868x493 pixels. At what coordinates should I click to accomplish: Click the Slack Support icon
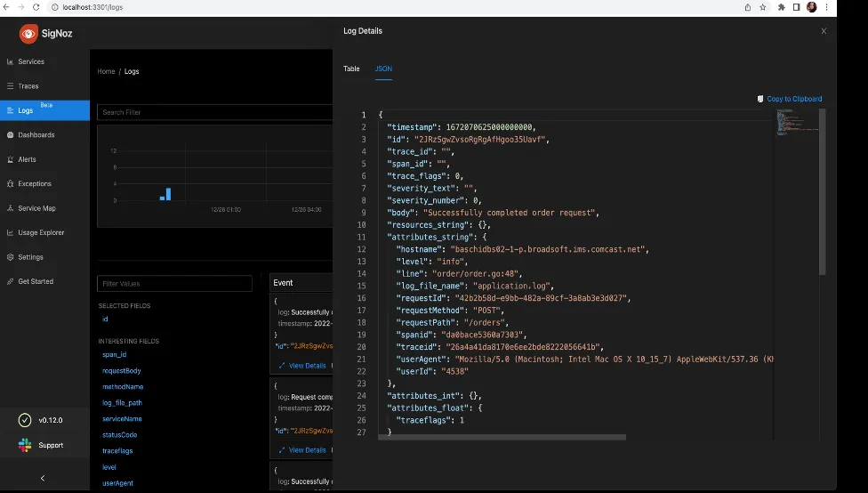[x=26, y=445]
